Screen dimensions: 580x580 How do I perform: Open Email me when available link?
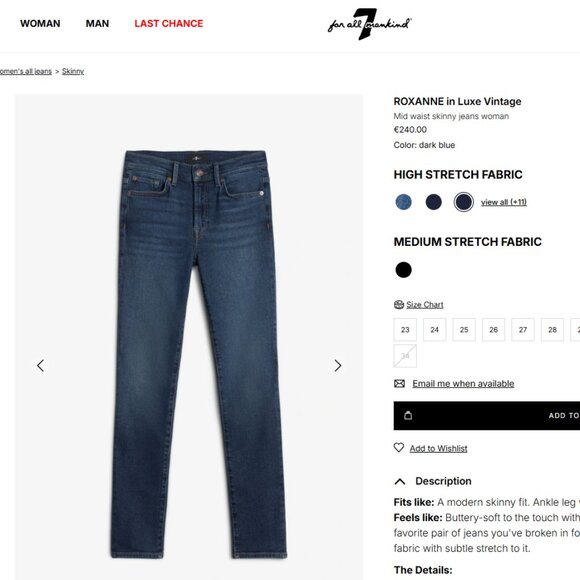pyautogui.click(x=463, y=384)
